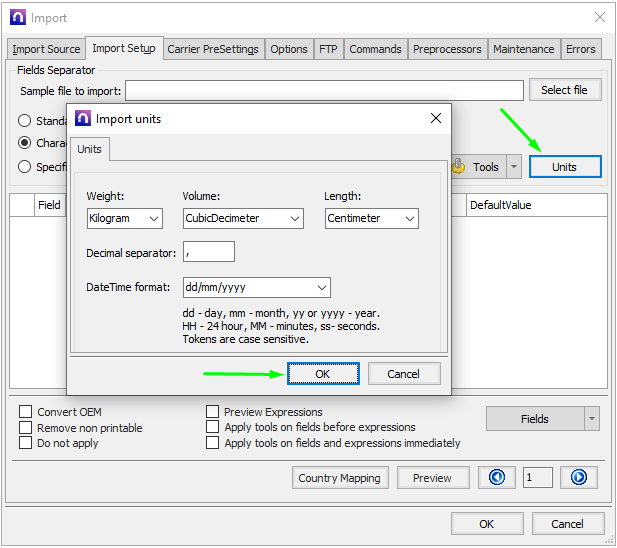This screenshot has width=617, height=548.
Task: Open the Preprocessors tab
Action: pyautogui.click(x=447, y=49)
